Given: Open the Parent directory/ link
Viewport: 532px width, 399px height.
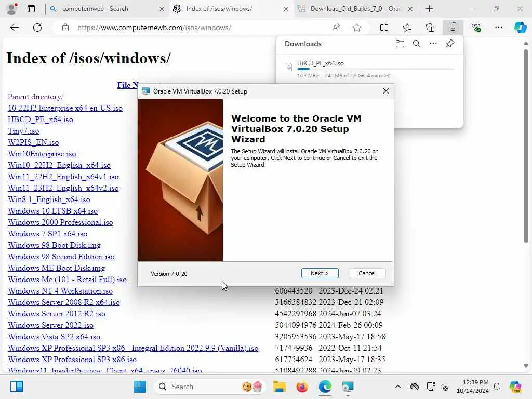Looking at the screenshot, I should (x=36, y=97).
